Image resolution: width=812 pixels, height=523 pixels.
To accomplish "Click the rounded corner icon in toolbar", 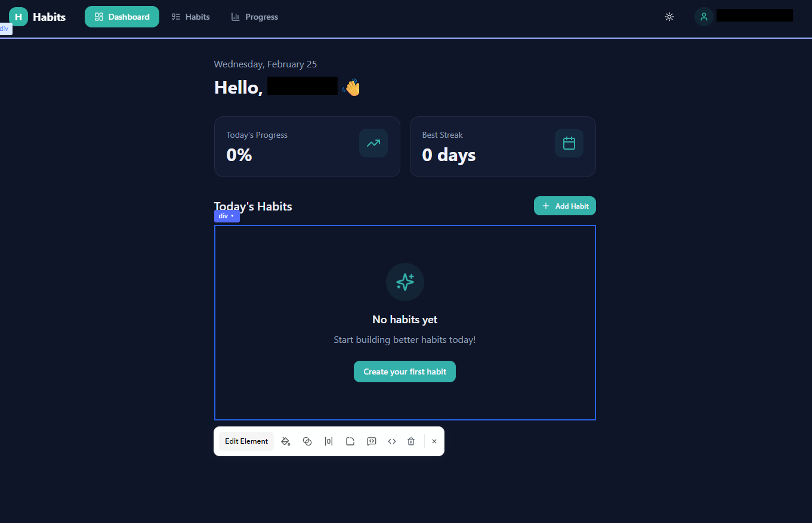I will 350,441.
